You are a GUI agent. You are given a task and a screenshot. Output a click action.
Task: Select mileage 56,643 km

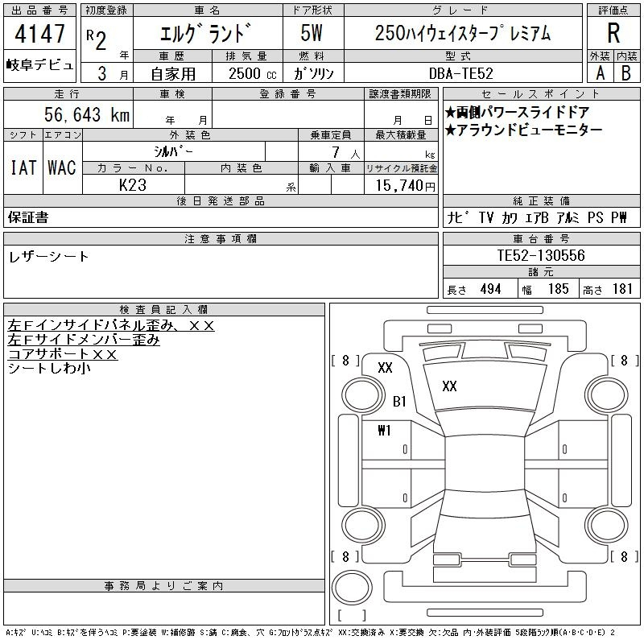coord(87,114)
